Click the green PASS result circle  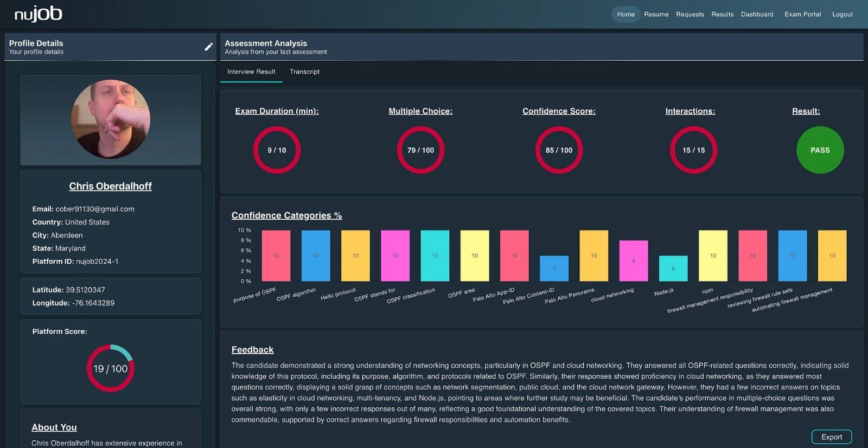820,150
